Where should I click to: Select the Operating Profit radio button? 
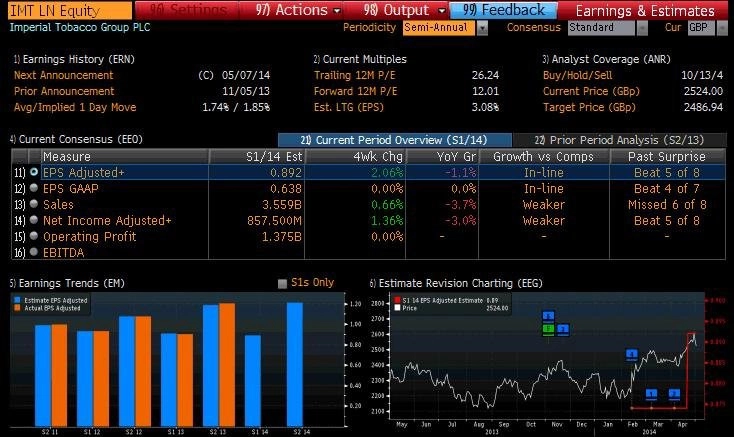[x=34, y=236]
